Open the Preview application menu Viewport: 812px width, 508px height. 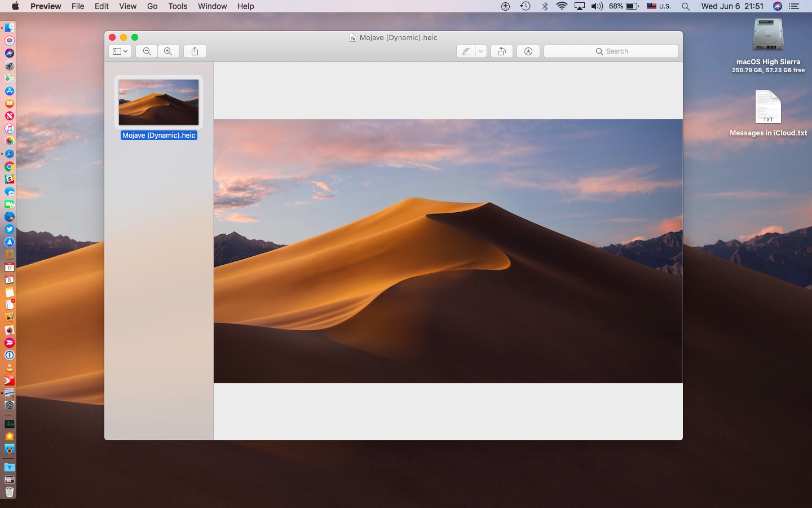click(x=46, y=6)
